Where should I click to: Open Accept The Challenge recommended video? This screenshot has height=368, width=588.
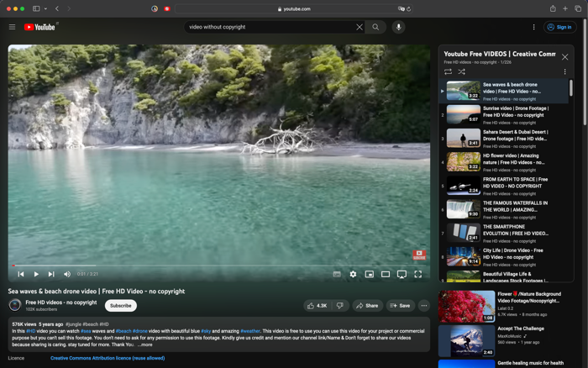507,340
